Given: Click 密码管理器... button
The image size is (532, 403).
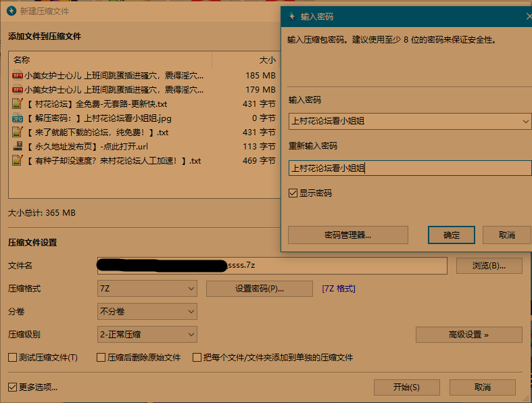Looking at the screenshot, I should [x=347, y=235].
